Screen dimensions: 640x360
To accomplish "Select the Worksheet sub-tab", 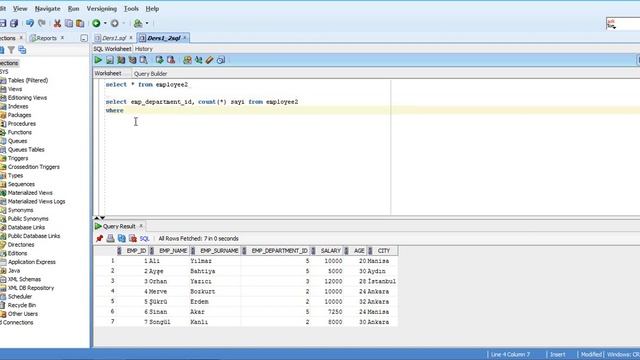I will pos(108,73).
